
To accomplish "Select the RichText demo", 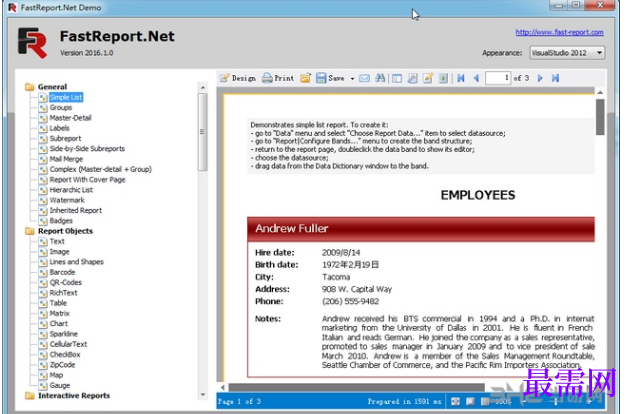I will click(x=63, y=292).
